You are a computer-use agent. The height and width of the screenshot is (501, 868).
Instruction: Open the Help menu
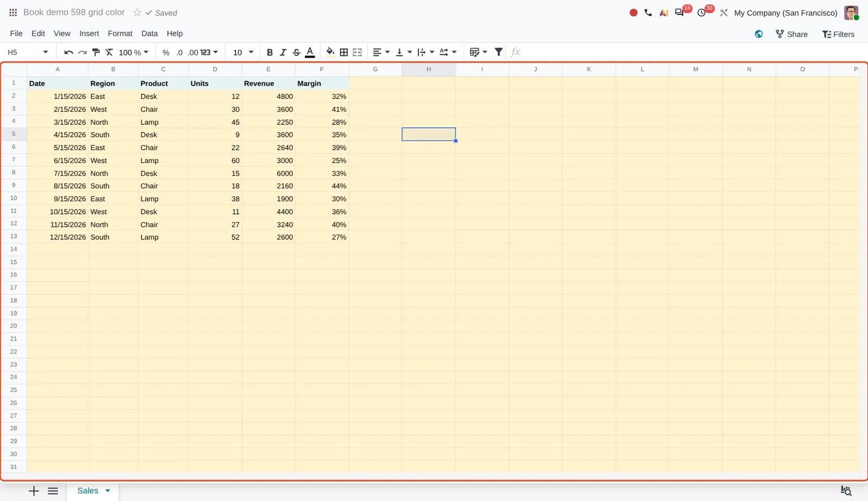175,33
